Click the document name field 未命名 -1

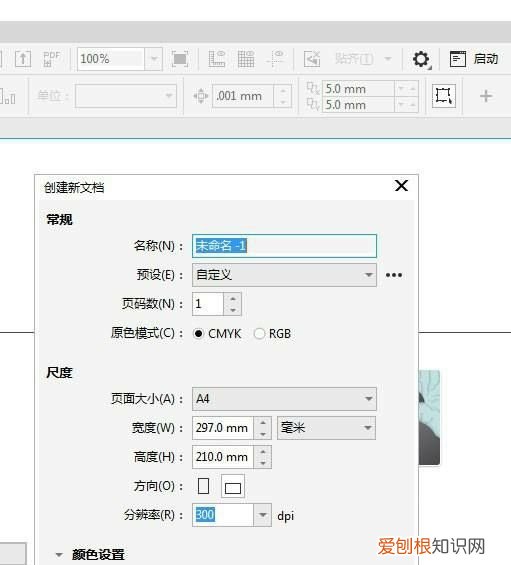[284, 246]
